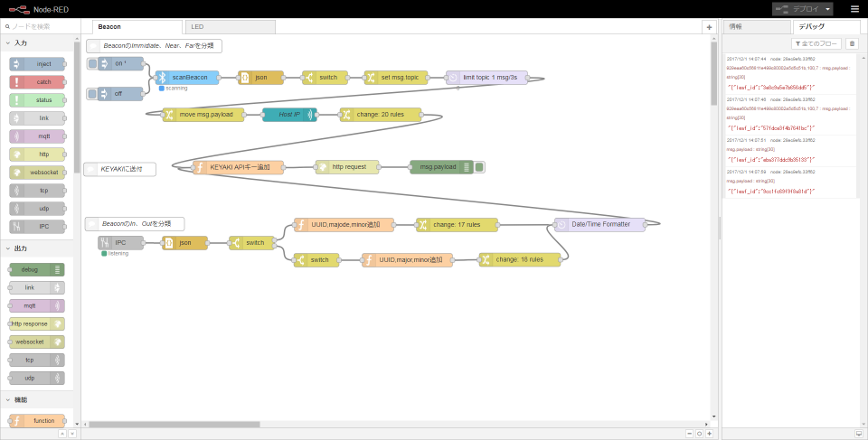Select the change: 18 rules node
This screenshot has width=868, height=440.
(520, 259)
